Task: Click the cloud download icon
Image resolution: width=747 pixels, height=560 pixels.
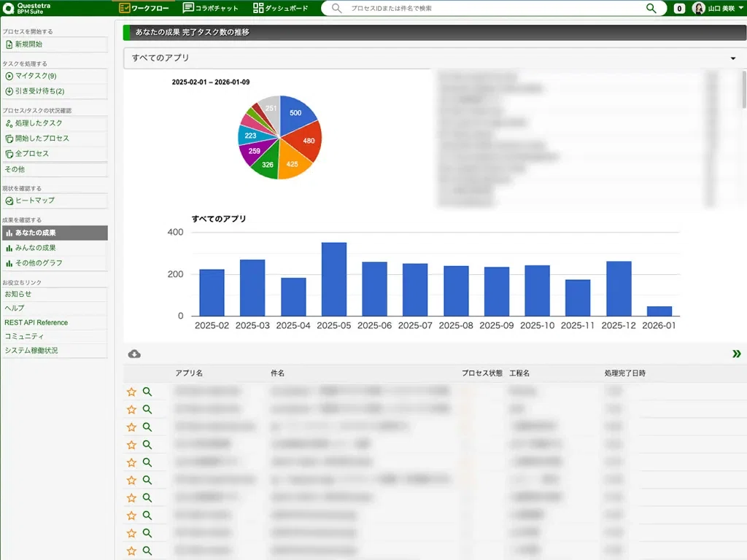Action: [x=134, y=354]
